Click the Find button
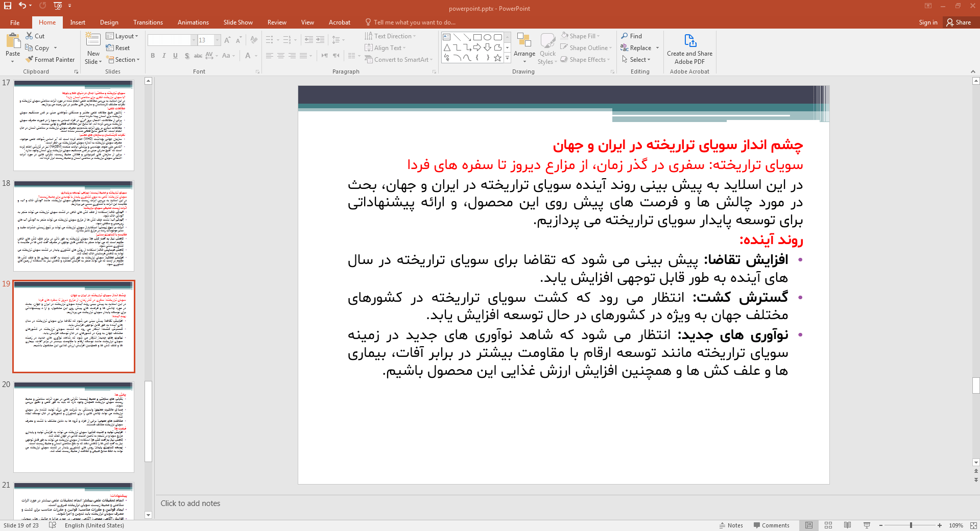980x531 pixels. pyautogui.click(x=631, y=36)
